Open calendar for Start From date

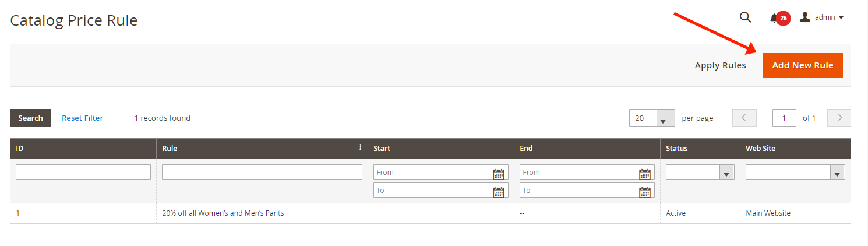[x=499, y=173]
